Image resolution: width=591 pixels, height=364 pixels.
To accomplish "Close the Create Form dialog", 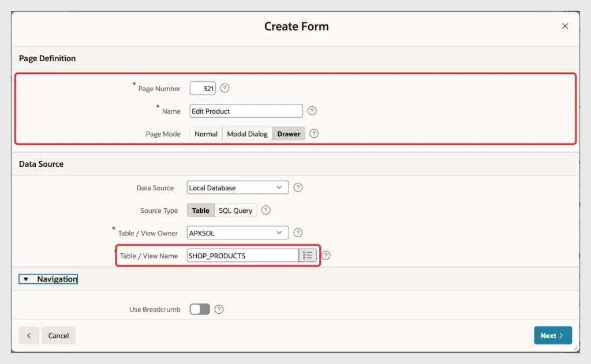I will point(565,26).
